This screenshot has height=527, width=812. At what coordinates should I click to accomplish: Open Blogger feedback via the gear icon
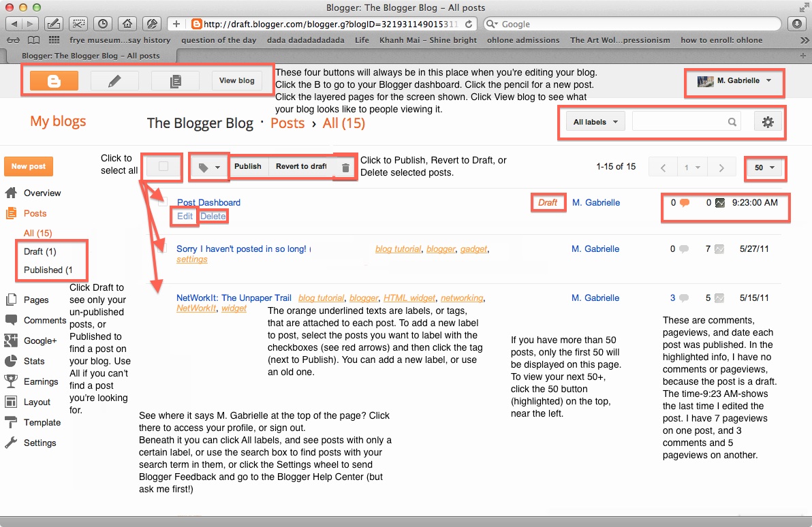[x=768, y=121]
